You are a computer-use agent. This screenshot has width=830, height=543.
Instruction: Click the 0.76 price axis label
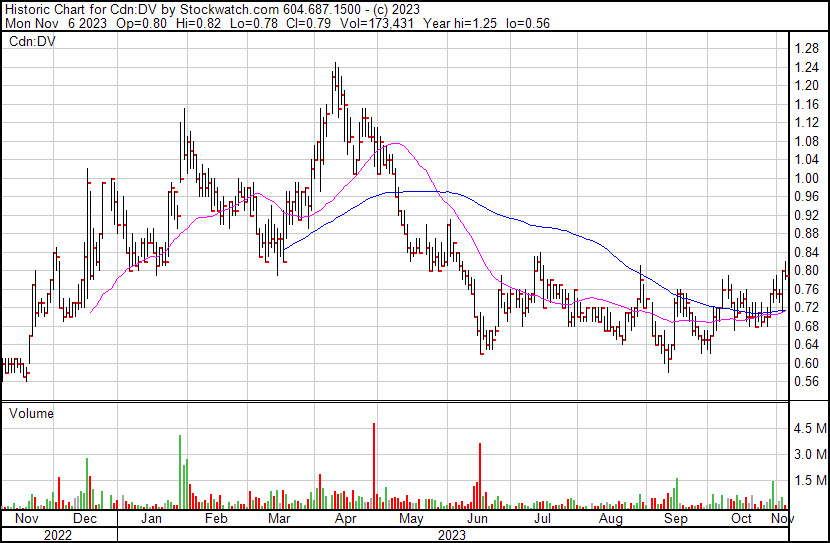806,289
